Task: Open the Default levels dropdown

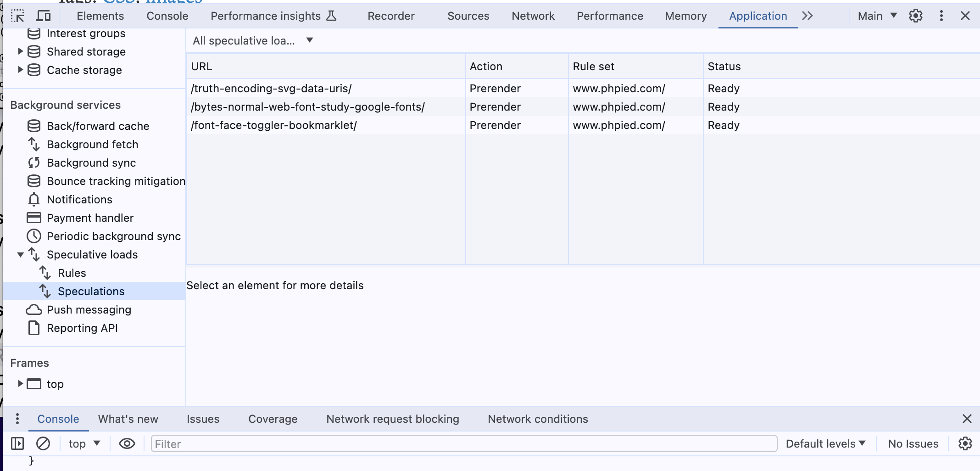Action: point(825,443)
